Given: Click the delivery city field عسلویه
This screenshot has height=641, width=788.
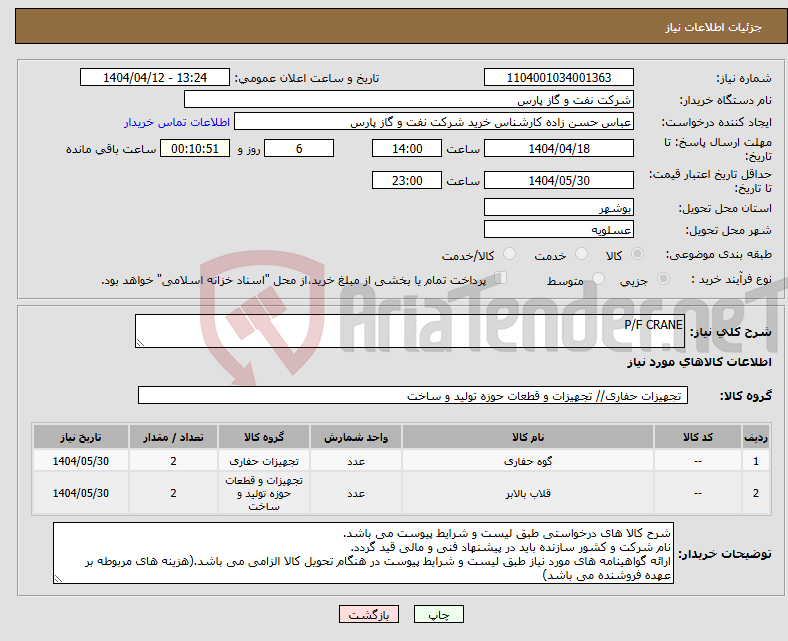Looking at the screenshot, I should pos(558,229).
